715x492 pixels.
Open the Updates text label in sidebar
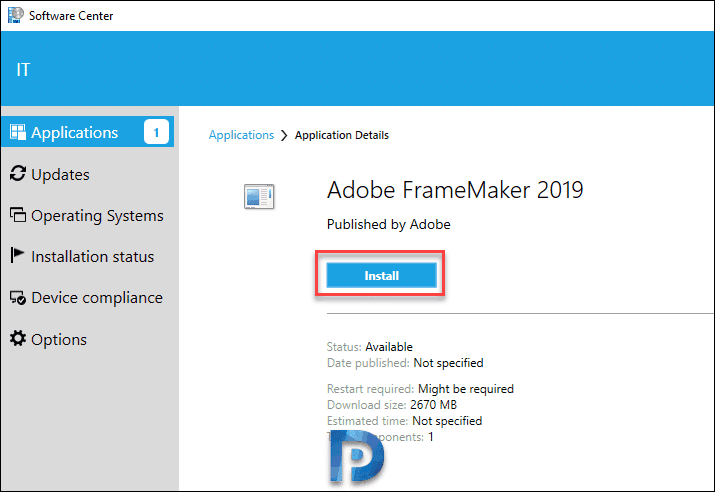[60, 175]
